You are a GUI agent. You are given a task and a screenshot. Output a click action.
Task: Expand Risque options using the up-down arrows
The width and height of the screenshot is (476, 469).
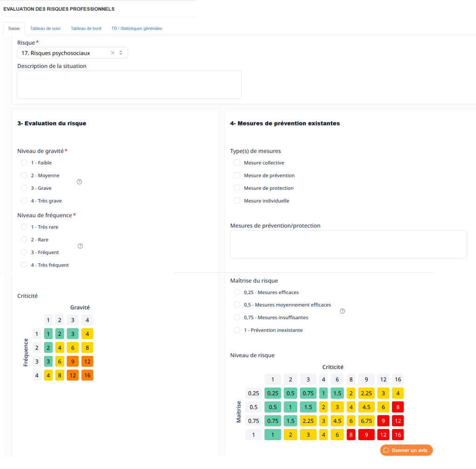click(121, 53)
